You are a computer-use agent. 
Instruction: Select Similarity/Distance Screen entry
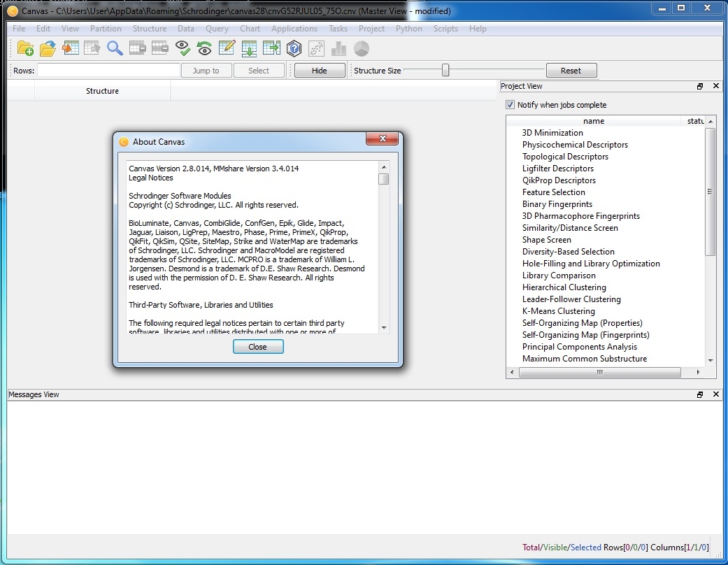point(570,228)
